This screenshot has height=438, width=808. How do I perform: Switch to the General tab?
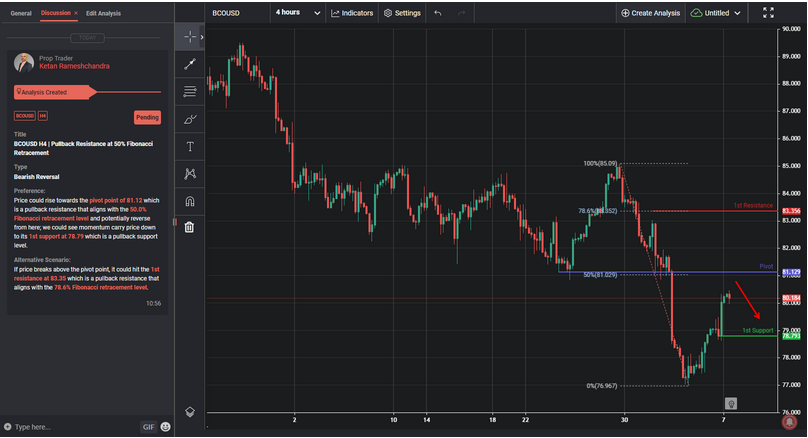pos(21,13)
